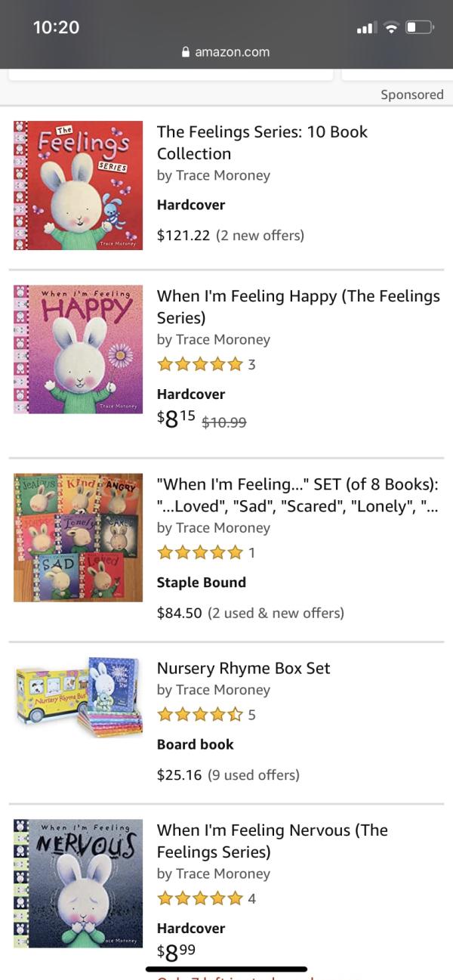
Task: Open When I'm Feeling Nervous cover image
Action: 78,883
